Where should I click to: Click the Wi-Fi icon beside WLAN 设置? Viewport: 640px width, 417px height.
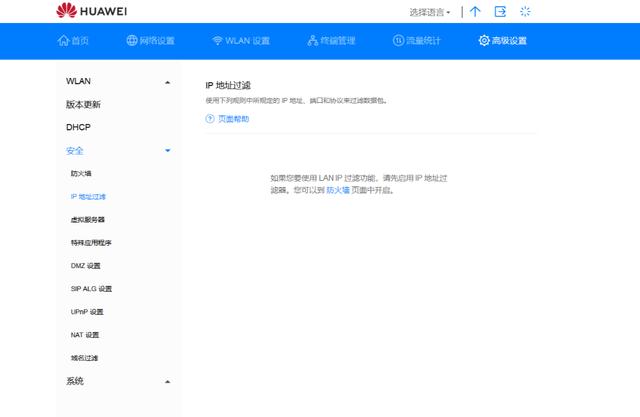pos(217,41)
